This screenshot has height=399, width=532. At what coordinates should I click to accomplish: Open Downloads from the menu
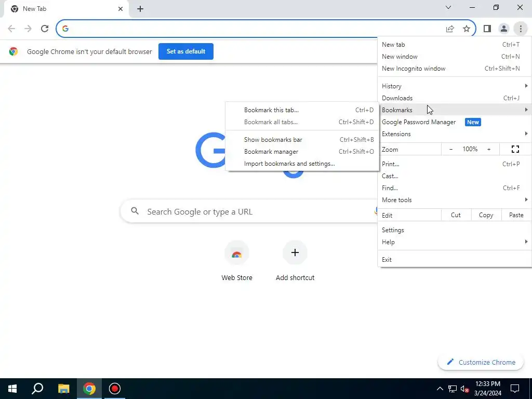[x=455, y=98]
